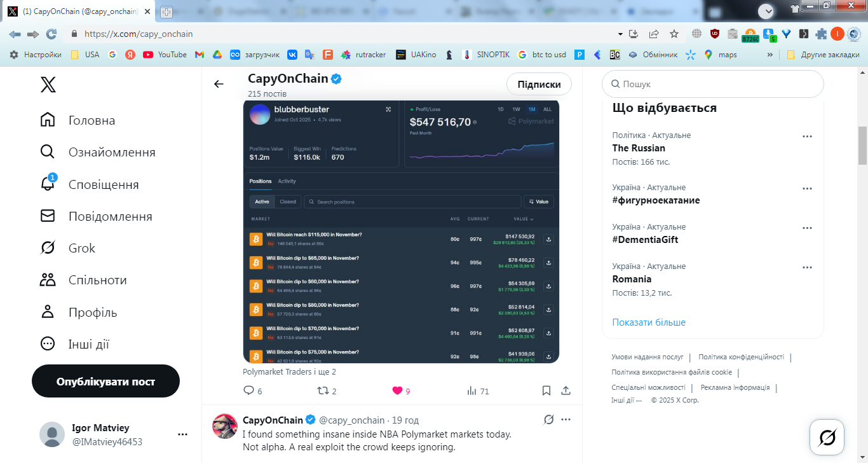The height and width of the screenshot is (463, 868).
Task: Click the Підписки button
Action: pyautogui.click(x=539, y=84)
